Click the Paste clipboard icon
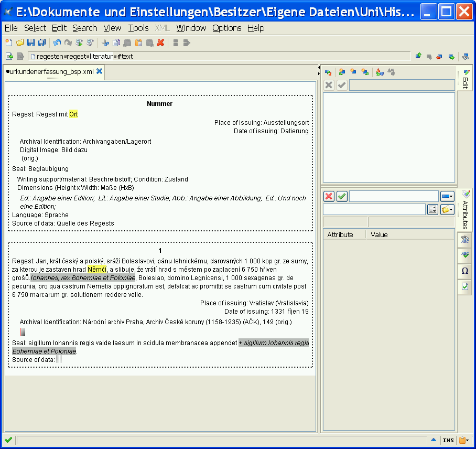Screen dimensions: 476x449 [x=138, y=43]
